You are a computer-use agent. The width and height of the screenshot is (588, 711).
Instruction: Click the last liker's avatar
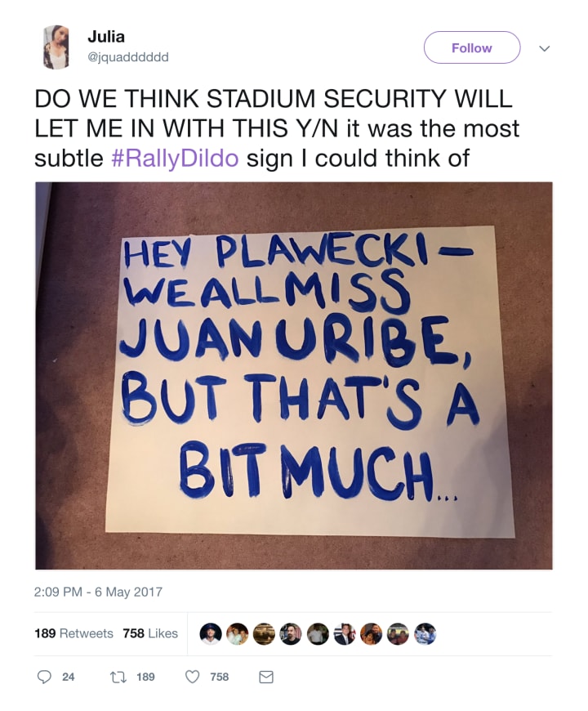click(425, 634)
